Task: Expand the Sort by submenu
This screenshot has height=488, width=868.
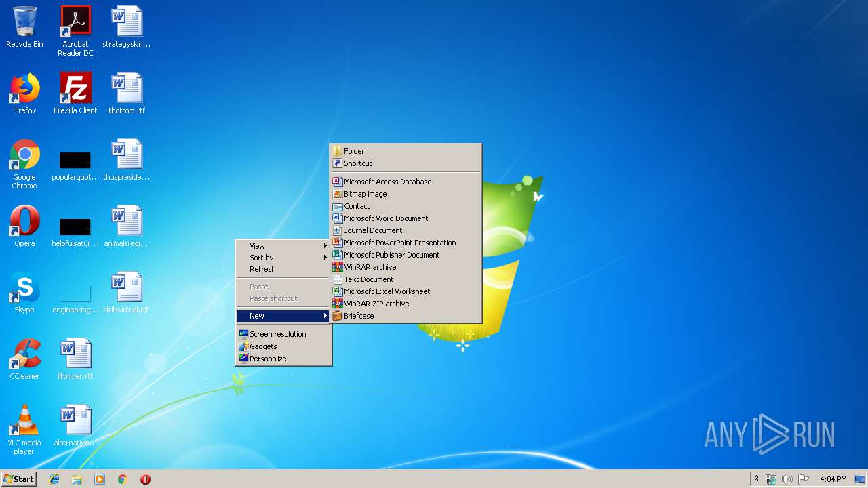Action: pyautogui.click(x=283, y=258)
